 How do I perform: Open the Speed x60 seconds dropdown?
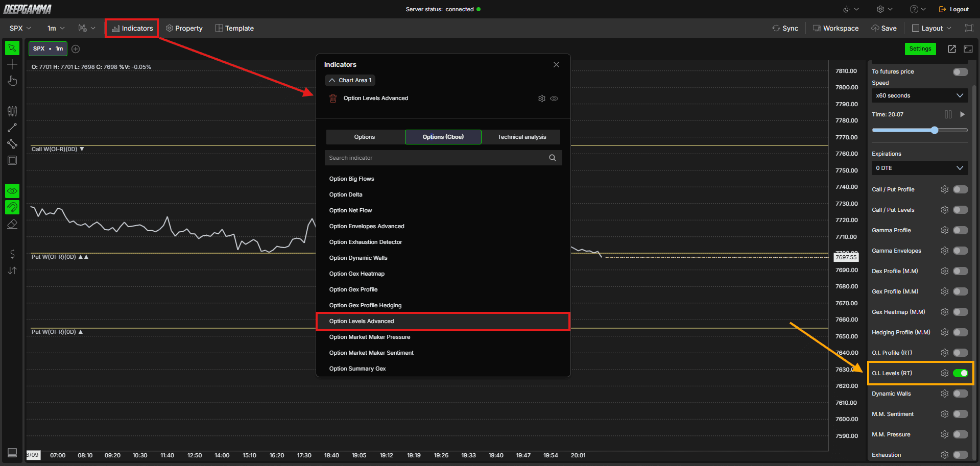[920, 95]
